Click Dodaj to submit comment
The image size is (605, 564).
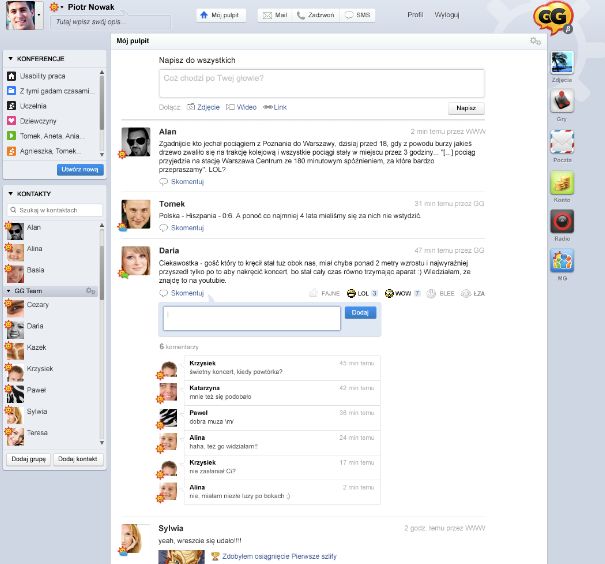tap(360, 312)
